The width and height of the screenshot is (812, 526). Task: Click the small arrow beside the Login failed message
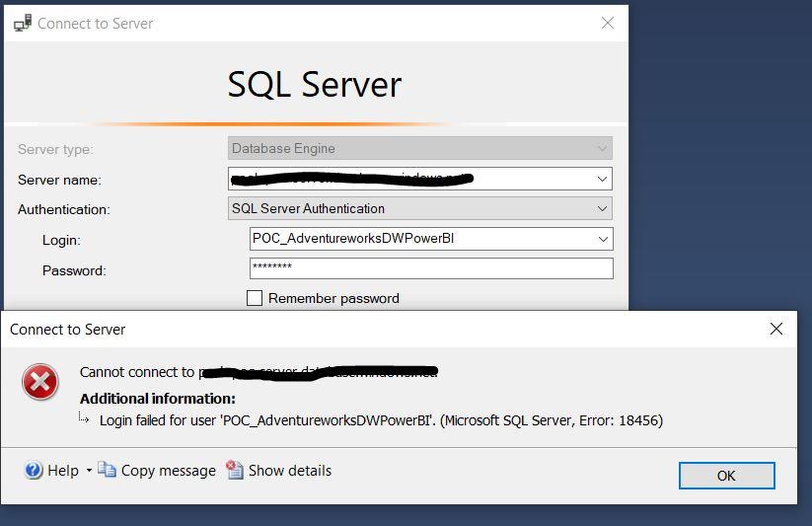click(86, 419)
